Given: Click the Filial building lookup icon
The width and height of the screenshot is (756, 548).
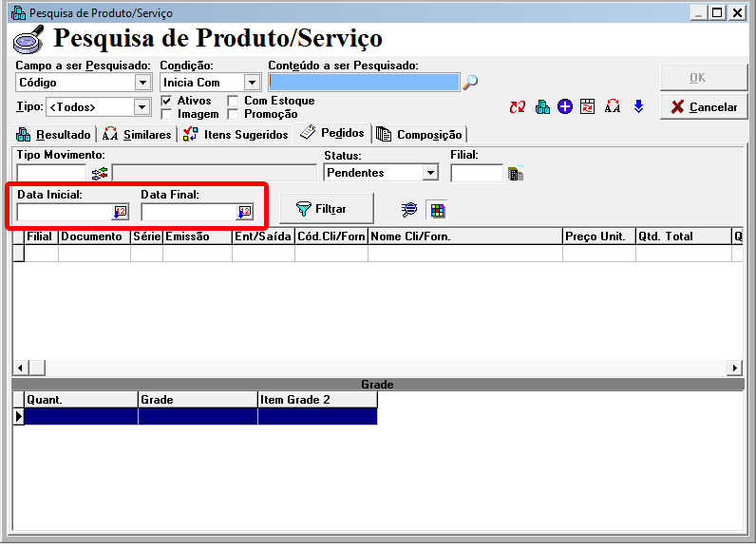Looking at the screenshot, I should [x=516, y=173].
